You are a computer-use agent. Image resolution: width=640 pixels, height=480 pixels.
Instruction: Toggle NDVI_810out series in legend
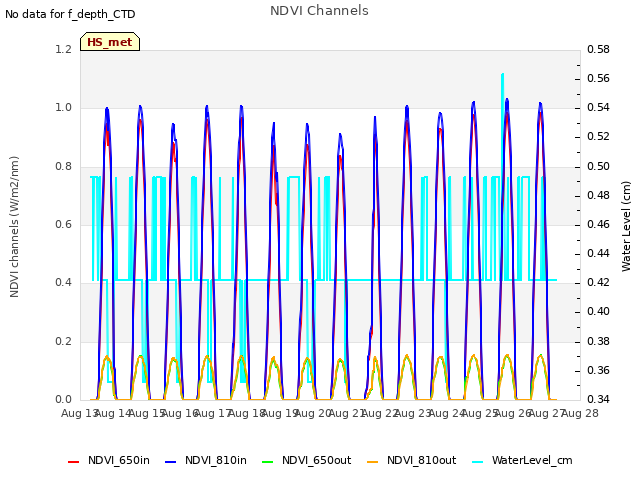coord(411,460)
